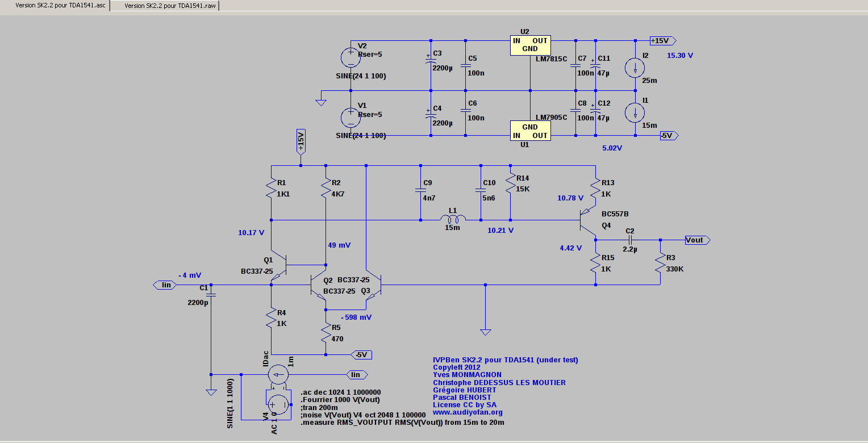The image size is (868, 443).
Task: Click the LM7815C regulator U2 block
Action: pyautogui.click(x=531, y=45)
